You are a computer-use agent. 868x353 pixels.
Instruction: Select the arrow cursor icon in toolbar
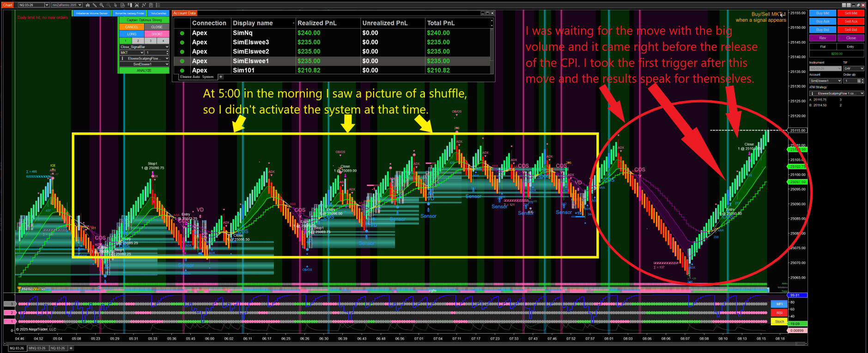(x=115, y=5)
